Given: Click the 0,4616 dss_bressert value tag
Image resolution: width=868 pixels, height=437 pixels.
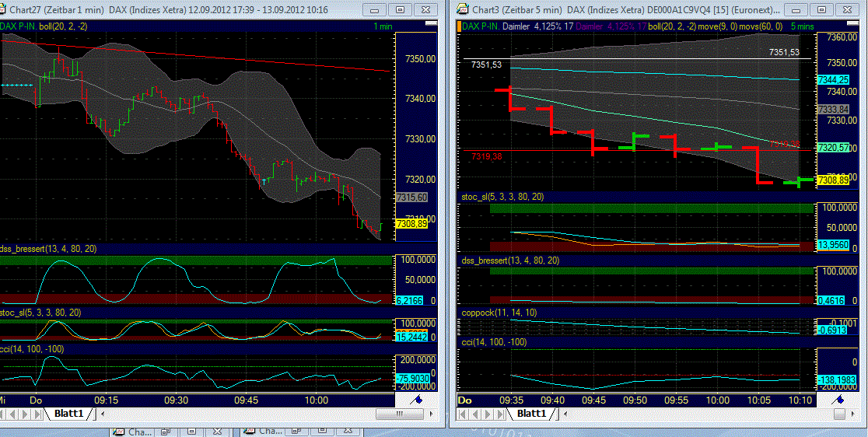Looking at the screenshot, I should tap(831, 300).
